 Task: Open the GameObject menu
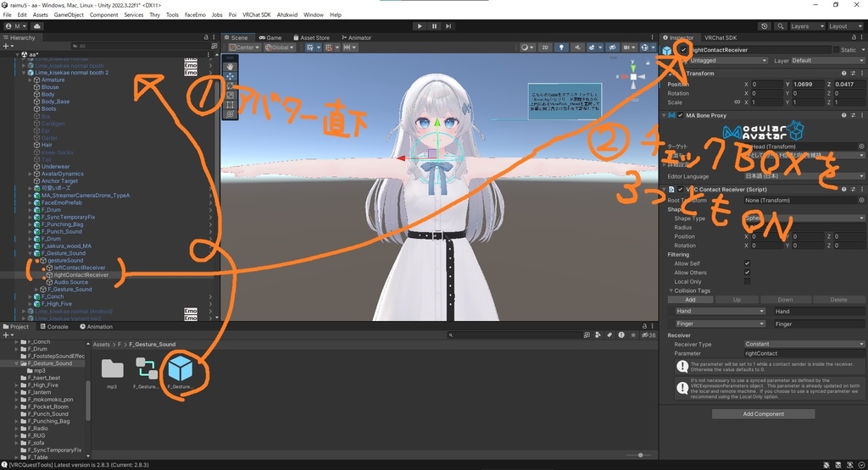click(69, 15)
